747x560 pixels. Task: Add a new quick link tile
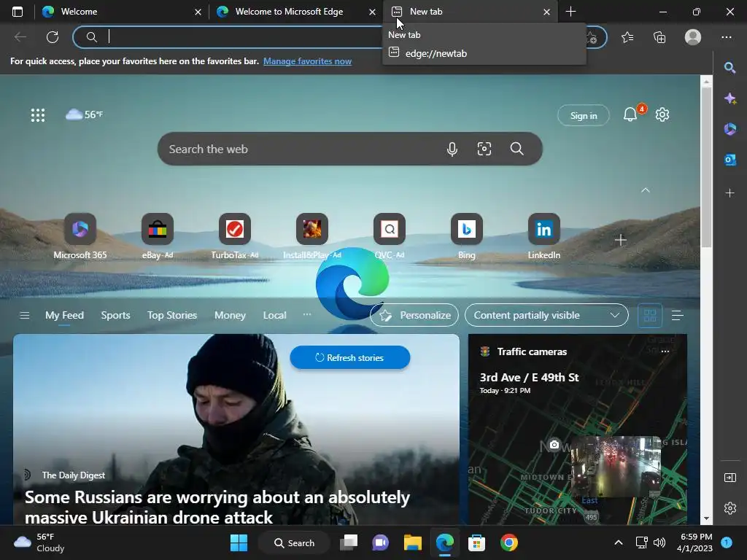coord(620,240)
